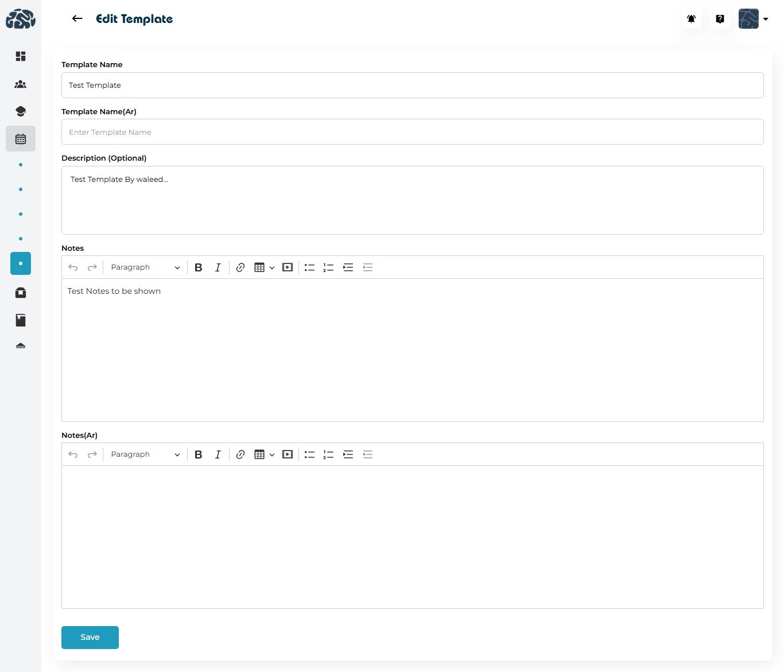
Task: Open Paragraph heading dropdown in Notes editor
Action: 145,267
